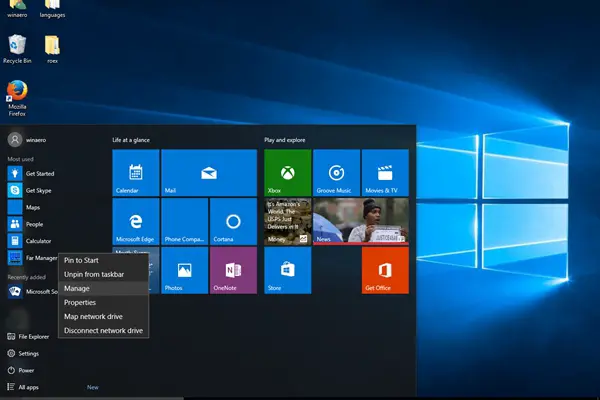Show All apps list

(23, 387)
